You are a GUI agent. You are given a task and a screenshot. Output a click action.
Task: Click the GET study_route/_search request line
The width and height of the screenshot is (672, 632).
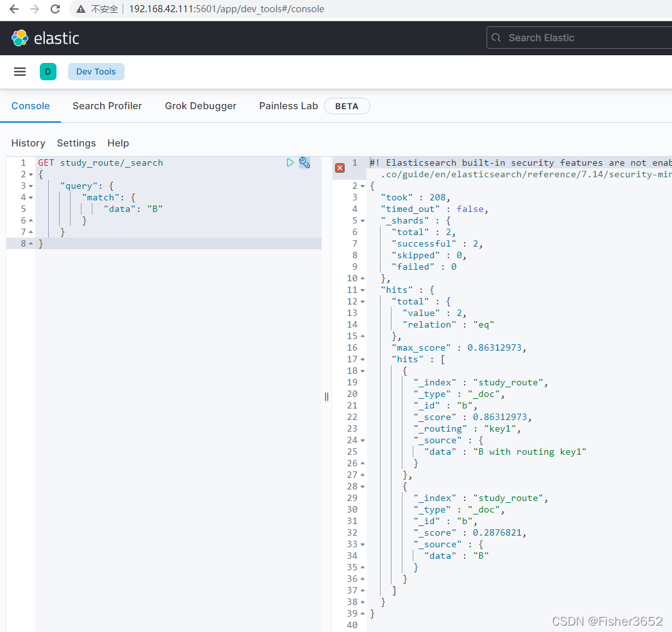(101, 163)
